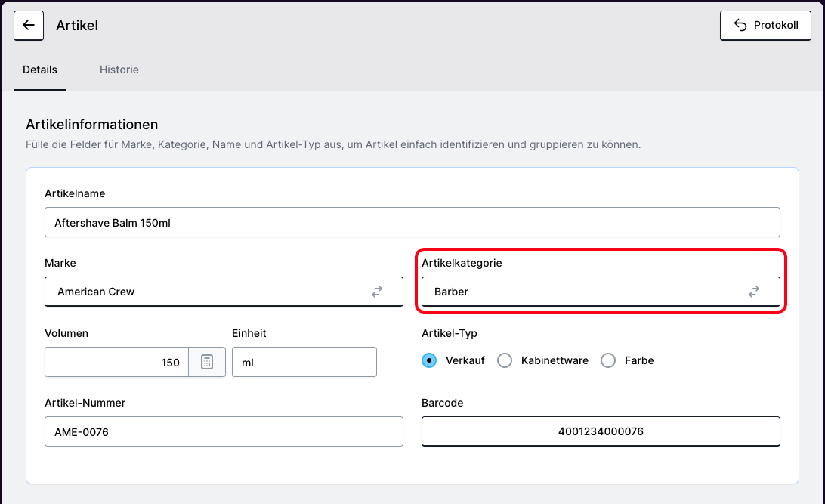Open the Marke dropdown showing American Crew
825x504 pixels.
[212, 292]
